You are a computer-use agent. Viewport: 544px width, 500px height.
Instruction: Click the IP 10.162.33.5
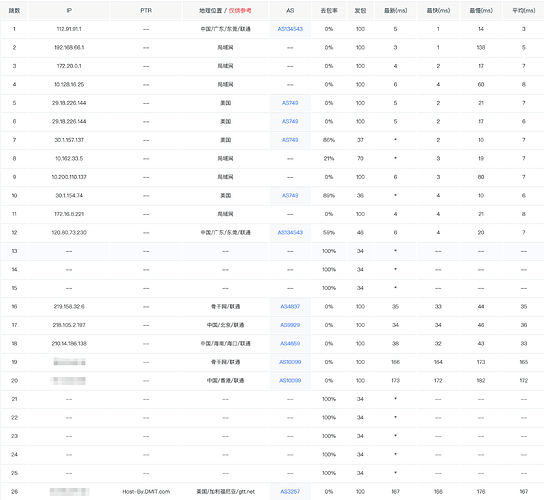coord(69,159)
